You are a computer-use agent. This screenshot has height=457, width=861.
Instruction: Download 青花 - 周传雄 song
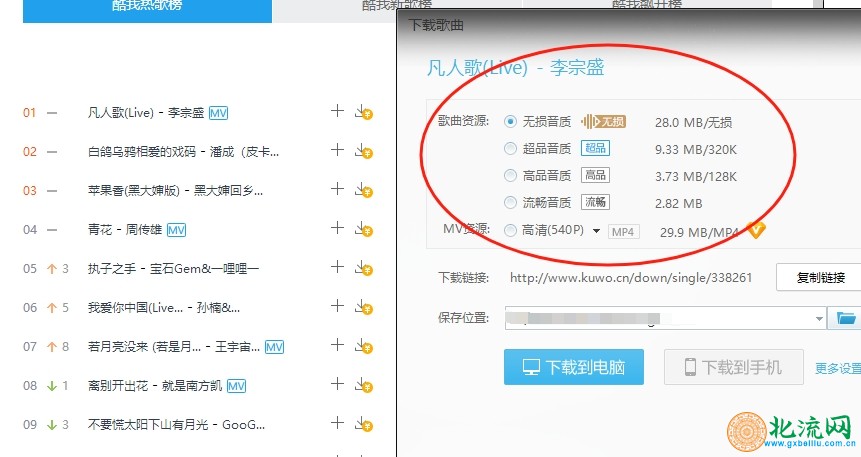364,230
